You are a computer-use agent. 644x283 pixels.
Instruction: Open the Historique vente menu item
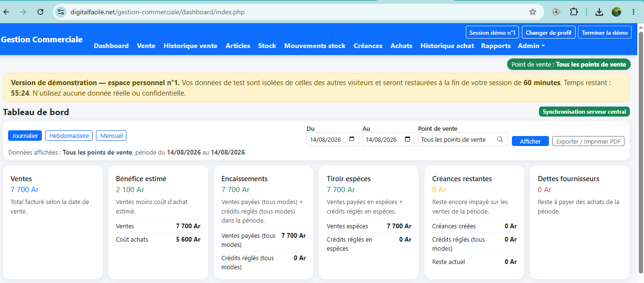point(191,46)
